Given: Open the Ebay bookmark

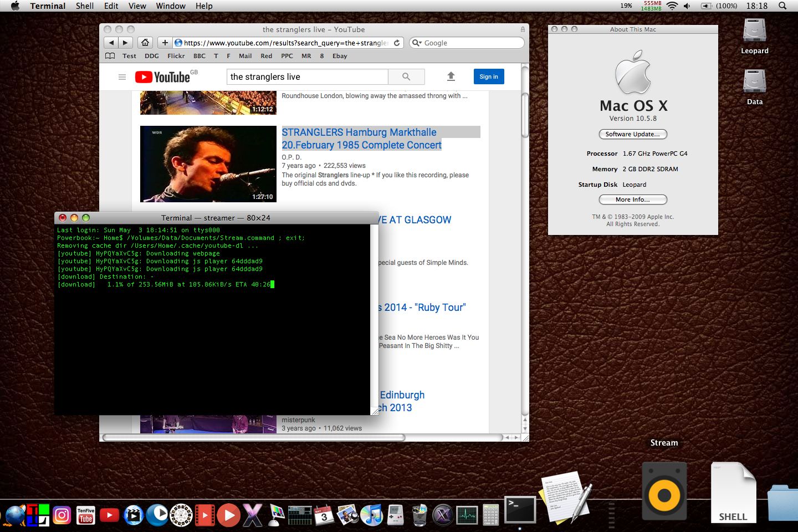Looking at the screenshot, I should 340,56.
